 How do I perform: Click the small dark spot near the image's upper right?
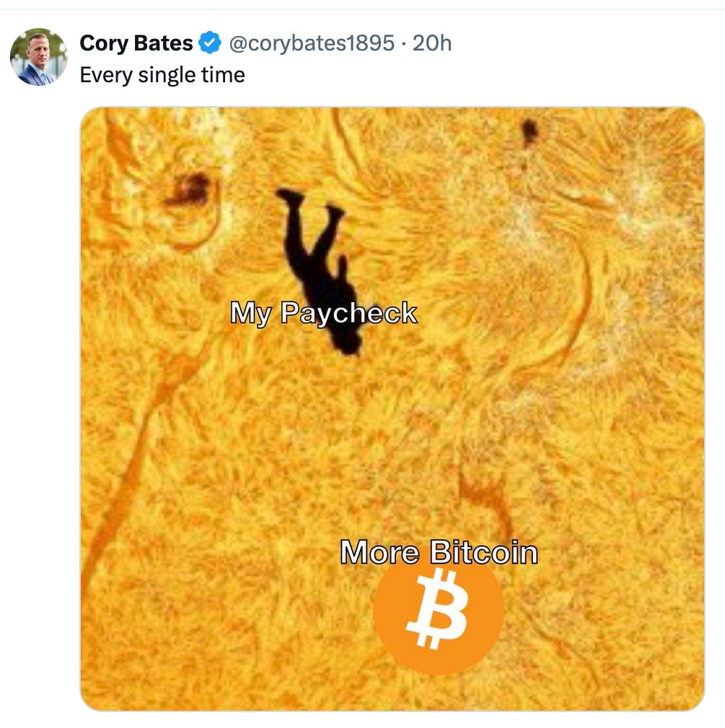pos(529,131)
